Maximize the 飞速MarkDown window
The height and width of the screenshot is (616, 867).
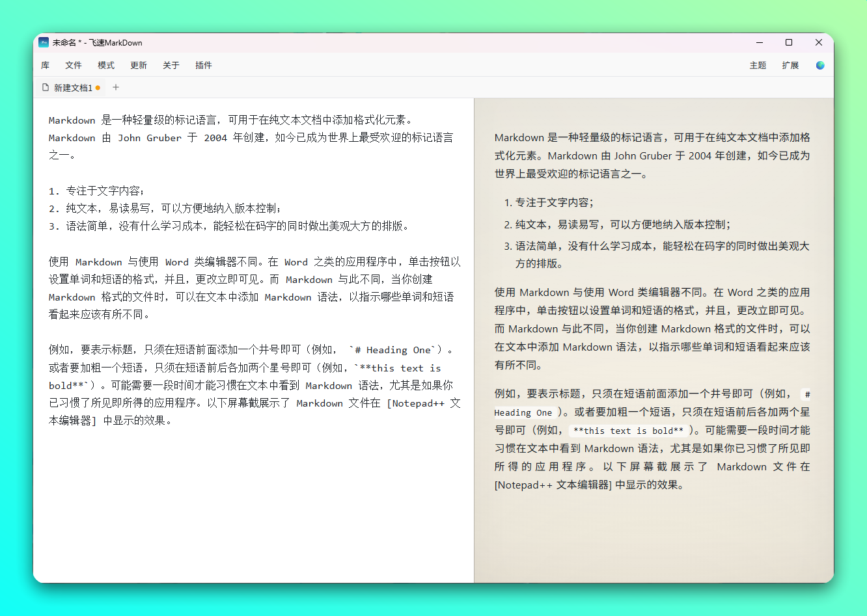[x=789, y=43]
